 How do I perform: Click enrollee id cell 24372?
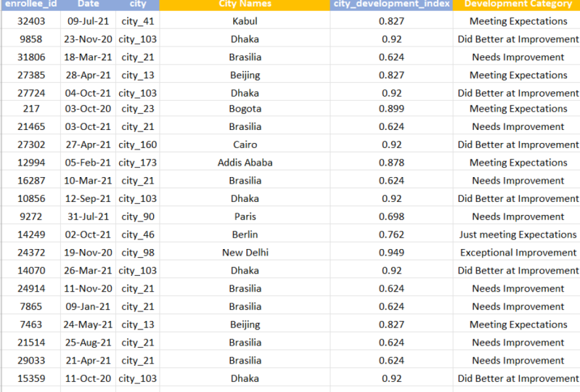31,253
